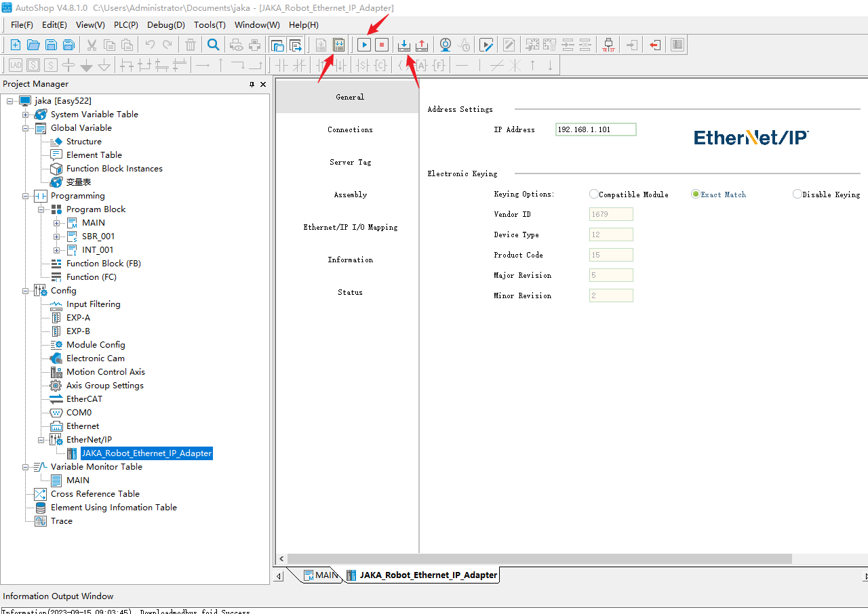The height and width of the screenshot is (614, 868).
Task: Select the Compatible Module keying option
Action: pos(594,195)
